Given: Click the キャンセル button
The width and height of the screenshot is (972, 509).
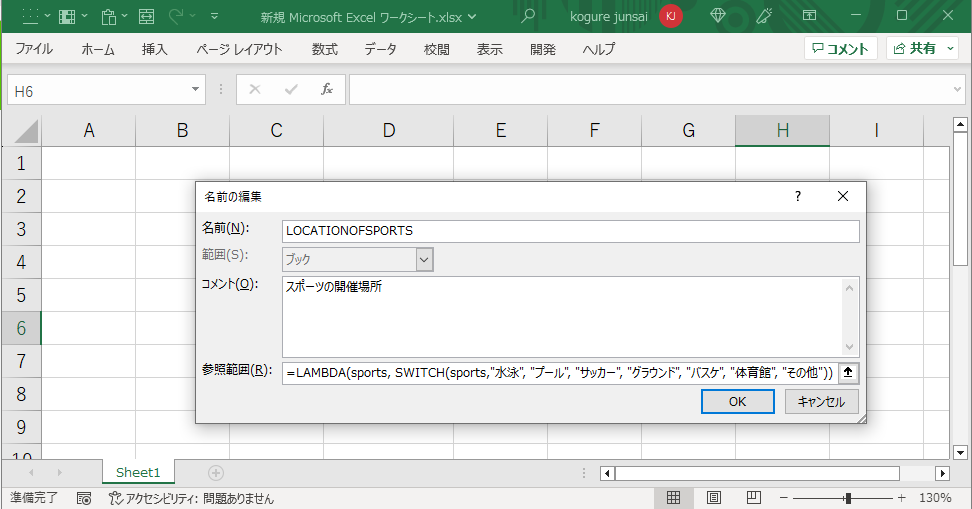Looking at the screenshot, I should [821, 401].
